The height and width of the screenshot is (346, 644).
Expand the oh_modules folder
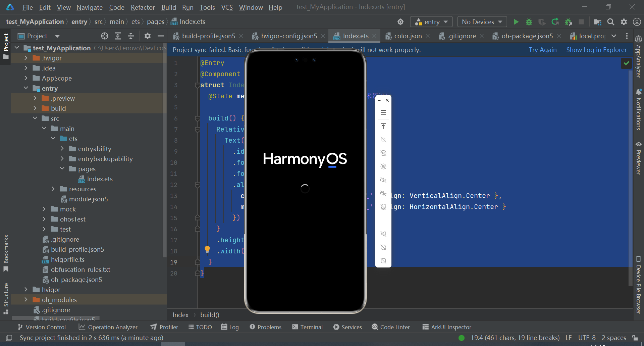click(26, 300)
